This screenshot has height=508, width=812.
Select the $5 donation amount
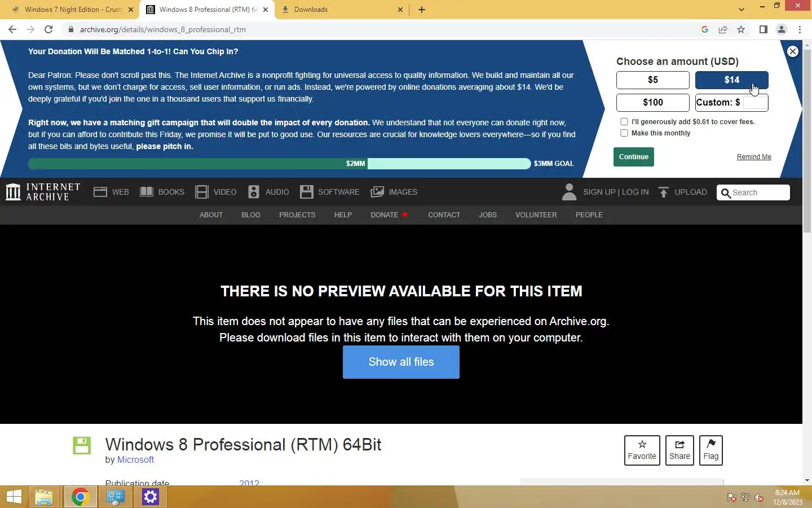pos(653,80)
